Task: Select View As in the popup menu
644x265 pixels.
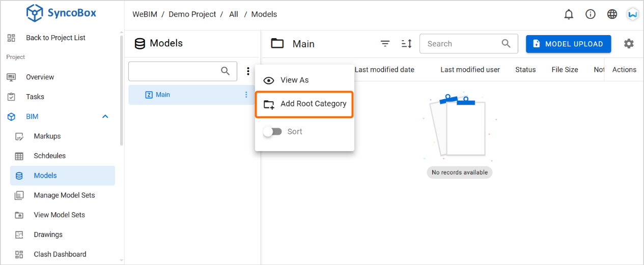Action: pyautogui.click(x=304, y=80)
